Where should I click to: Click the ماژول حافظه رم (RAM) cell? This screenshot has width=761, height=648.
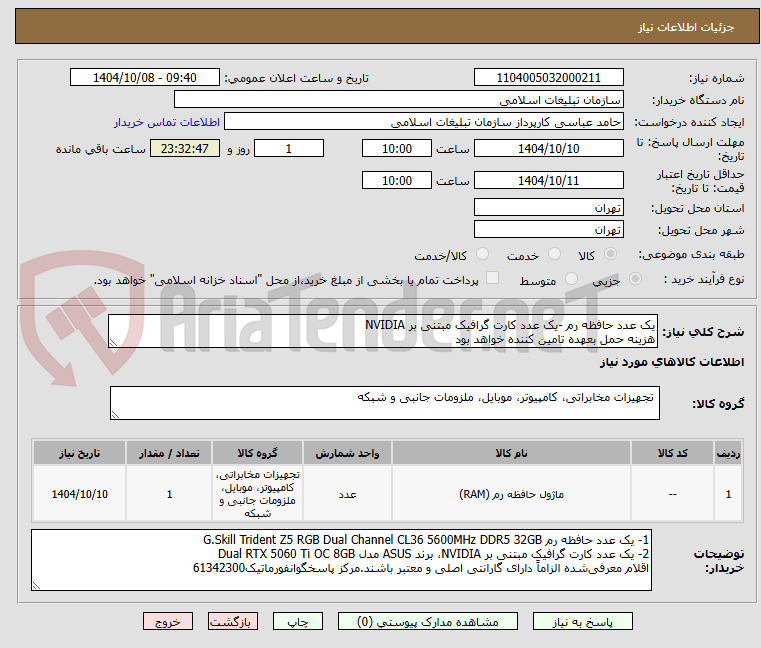tap(511, 494)
